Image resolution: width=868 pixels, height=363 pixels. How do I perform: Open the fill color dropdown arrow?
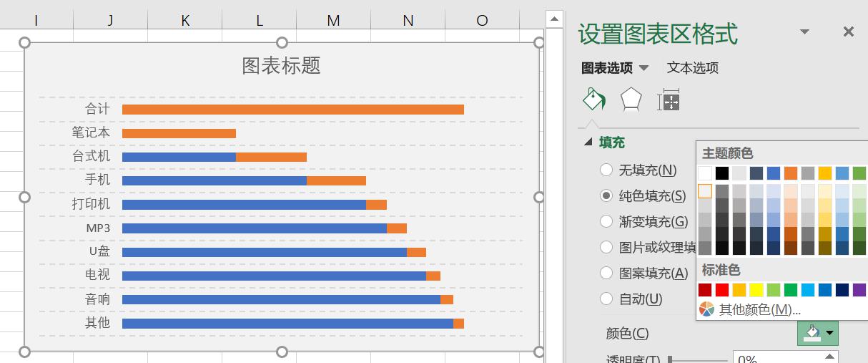[x=830, y=333]
